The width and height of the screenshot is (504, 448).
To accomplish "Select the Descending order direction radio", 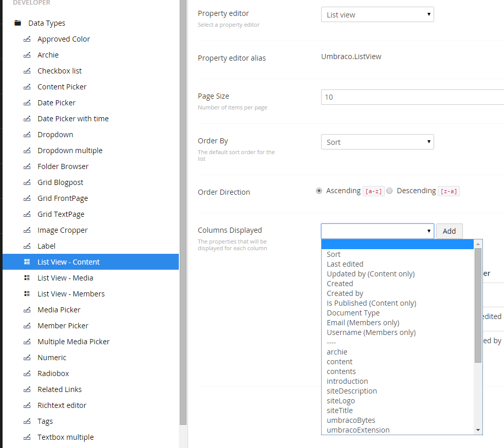I will click(x=389, y=191).
